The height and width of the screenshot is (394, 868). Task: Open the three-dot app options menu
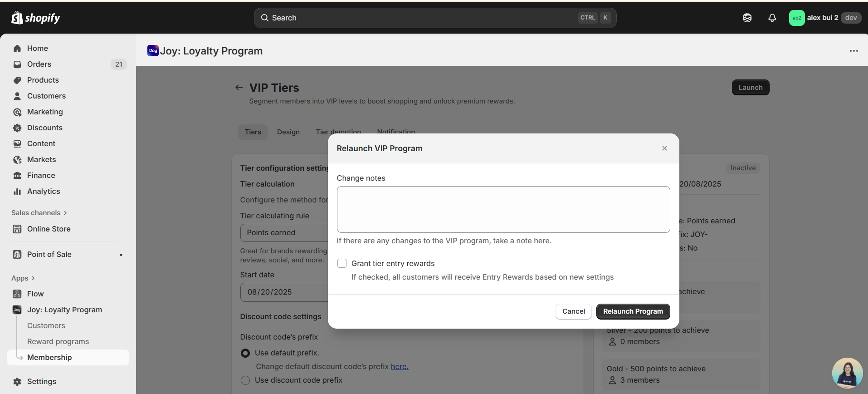click(853, 51)
